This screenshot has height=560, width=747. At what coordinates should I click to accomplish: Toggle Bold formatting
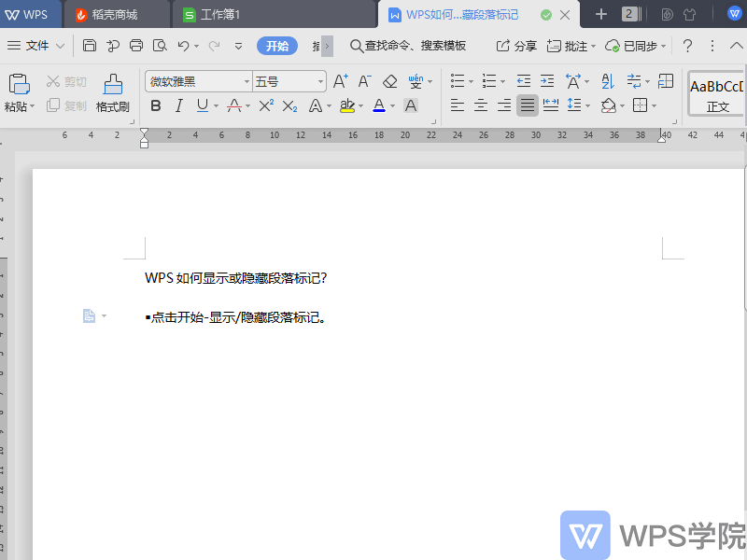156,106
